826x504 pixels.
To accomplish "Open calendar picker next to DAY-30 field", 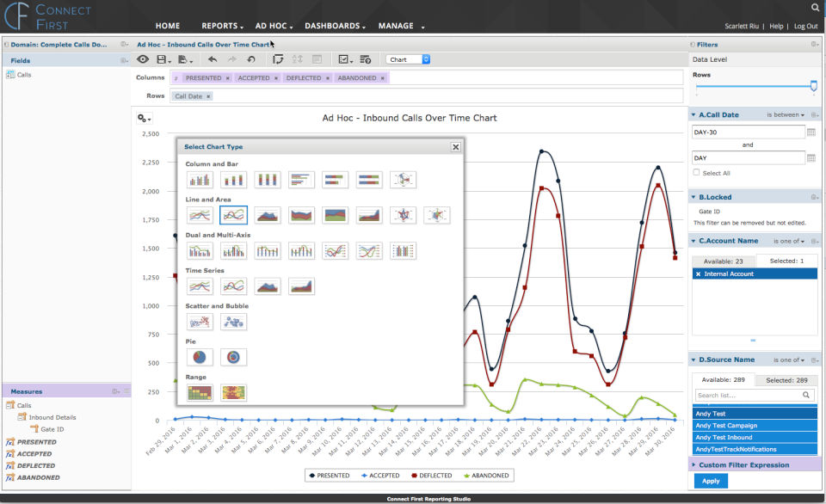I will (x=811, y=132).
